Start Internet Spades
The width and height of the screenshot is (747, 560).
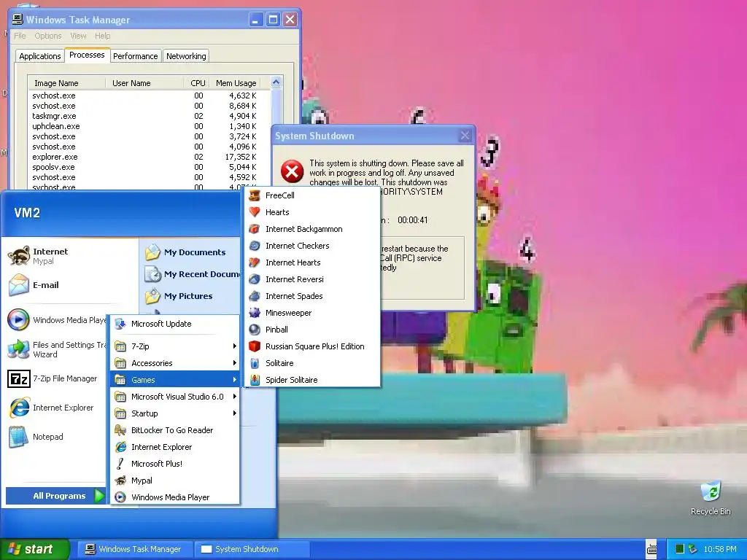point(312,296)
